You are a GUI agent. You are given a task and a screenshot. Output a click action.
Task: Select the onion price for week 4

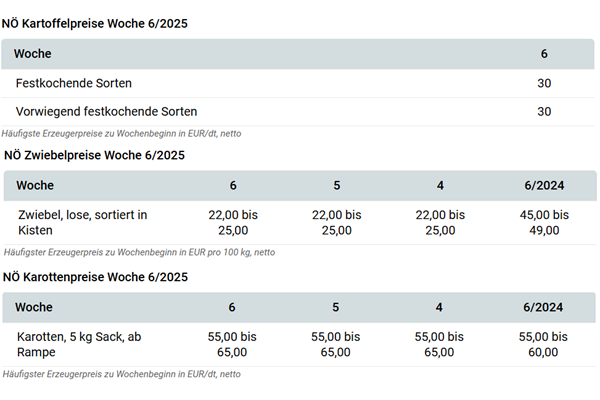pyautogui.click(x=439, y=222)
